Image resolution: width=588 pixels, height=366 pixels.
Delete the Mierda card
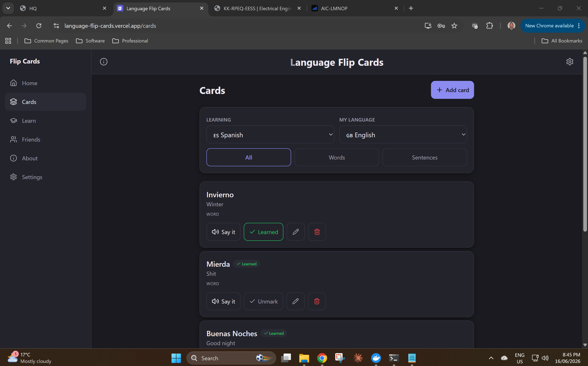(317, 301)
